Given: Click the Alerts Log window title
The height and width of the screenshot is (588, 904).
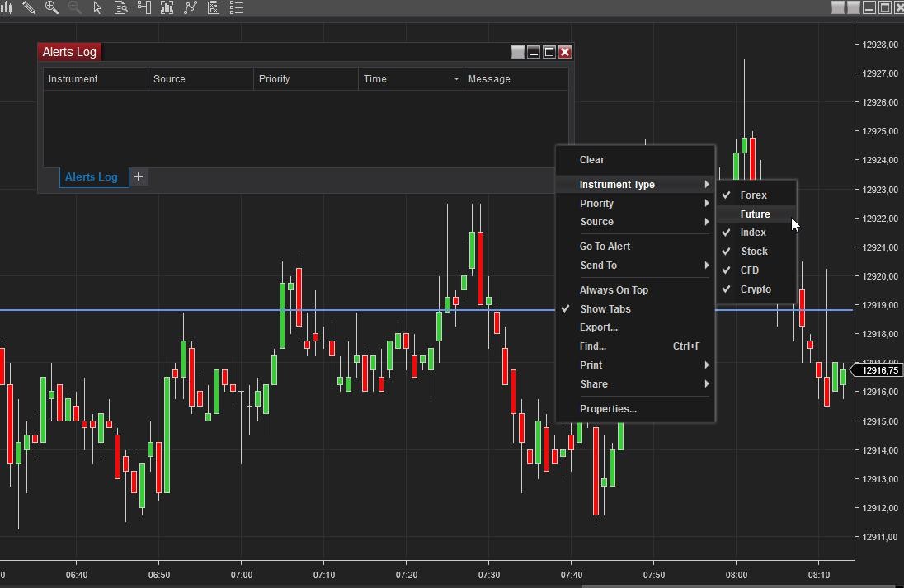Looking at the screenshot, I should [x=69, y=52].
